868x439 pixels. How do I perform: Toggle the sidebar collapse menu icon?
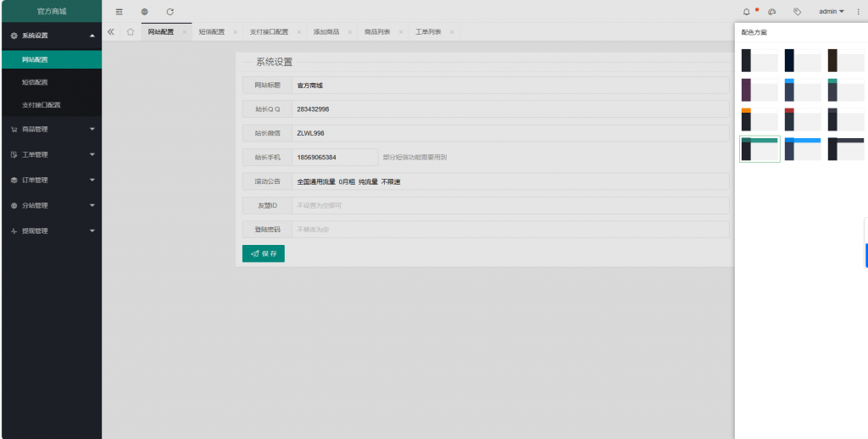pos(119,12)
